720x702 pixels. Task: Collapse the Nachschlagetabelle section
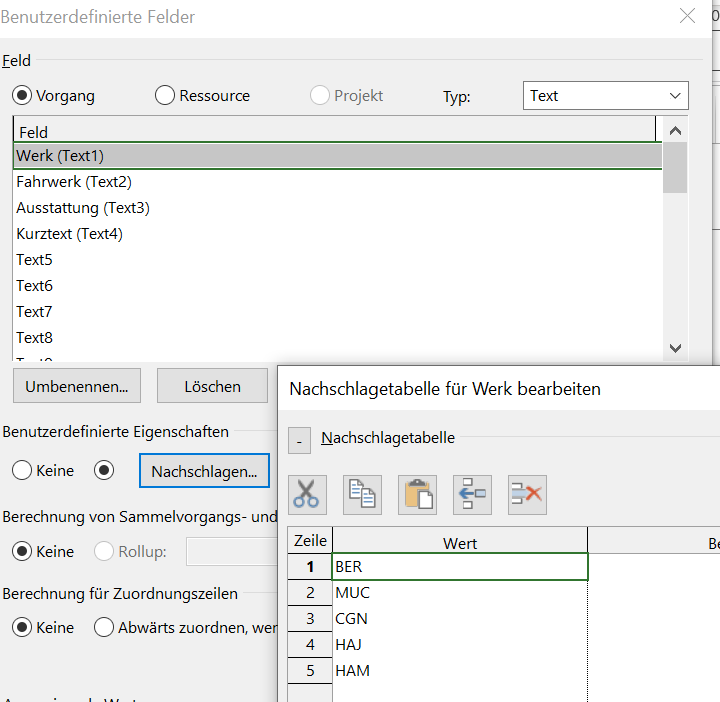click(x=299, y=440)
